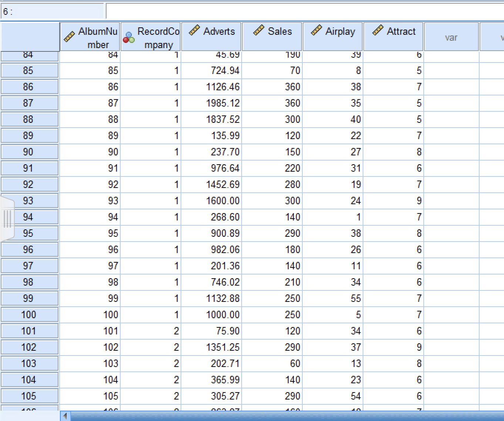Select row header 92
The height and width of the screenshot is (421, 504).
[x=30, y=184]
